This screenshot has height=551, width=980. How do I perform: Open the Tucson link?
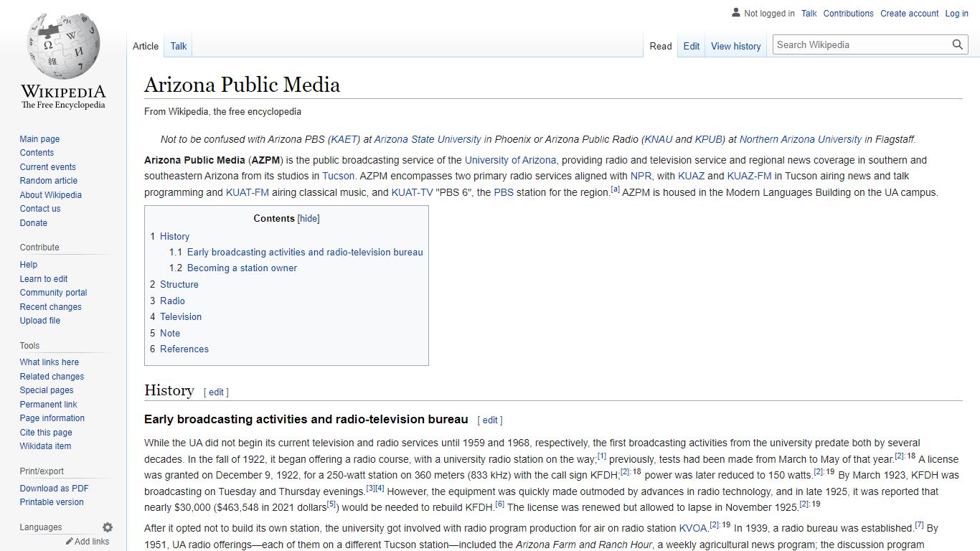[x=338, y=176]
